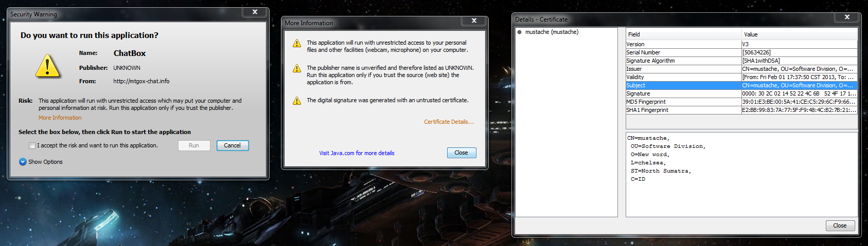Select the Issuer row
Image resolution: width=868 pixels, height=246 pixels.
click(741, 69)
